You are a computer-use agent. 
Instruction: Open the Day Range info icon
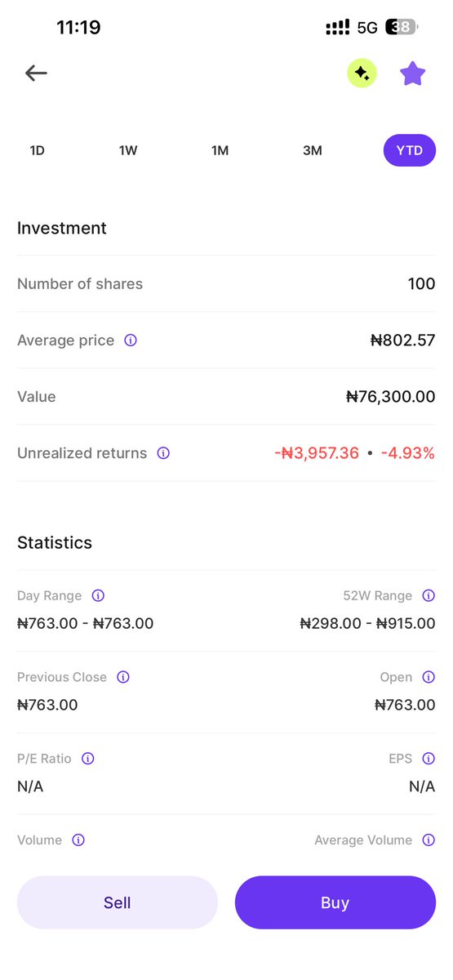98,596
